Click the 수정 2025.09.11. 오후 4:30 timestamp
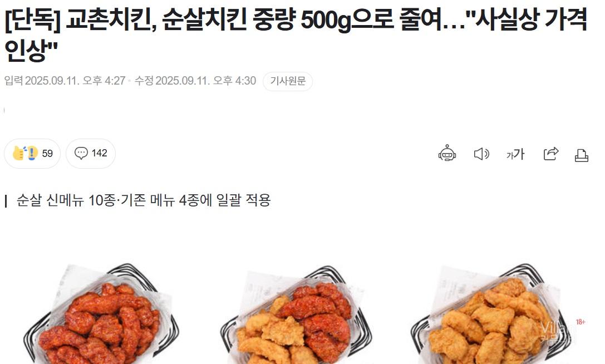 point(195,81)
